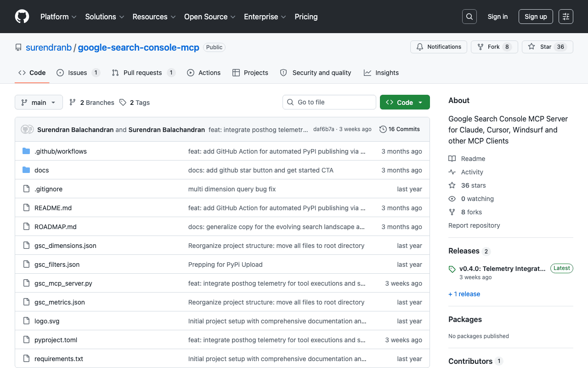
Task: Open gsc_metrics.json file
Action: (x=60, y=302)
